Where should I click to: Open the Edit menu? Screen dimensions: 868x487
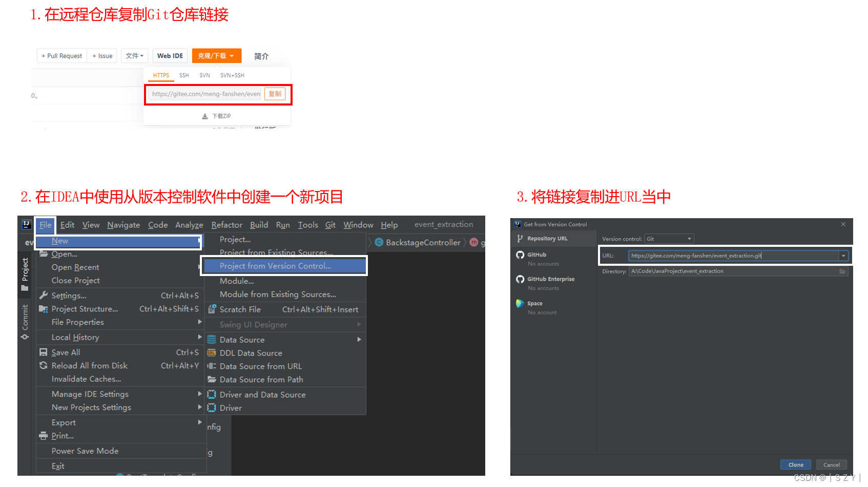tap(67, 225)
